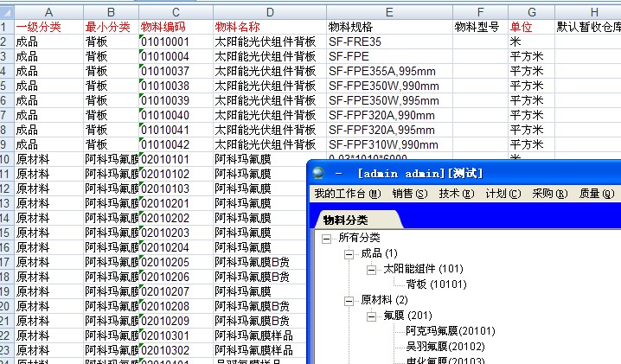Open the 销售 menu
The image size is (621, 364).
coord(410,194)
